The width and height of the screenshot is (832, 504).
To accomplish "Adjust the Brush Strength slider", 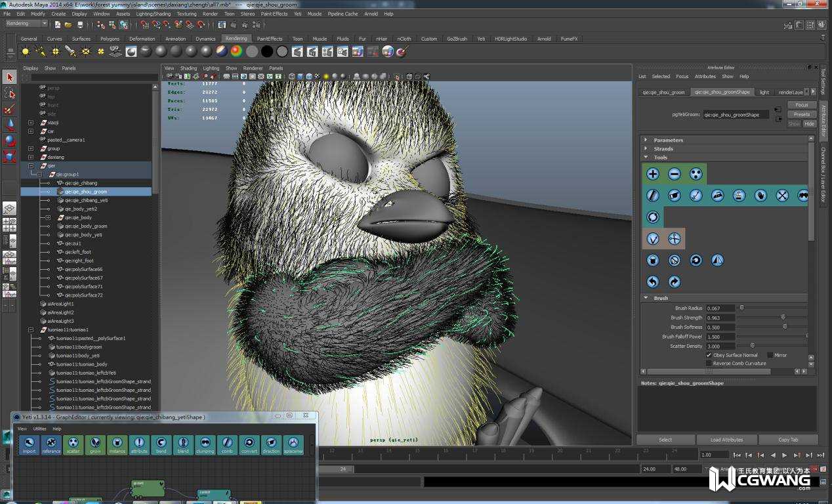I will [x=783, y=318].
